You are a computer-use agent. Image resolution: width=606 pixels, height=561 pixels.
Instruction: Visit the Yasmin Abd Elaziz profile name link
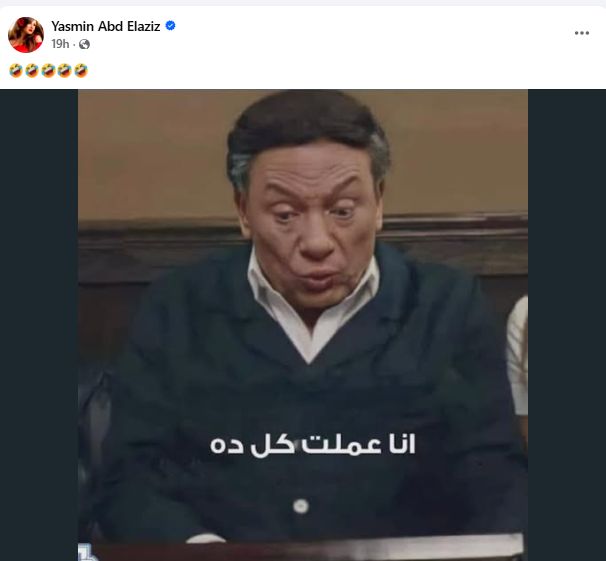106,26
